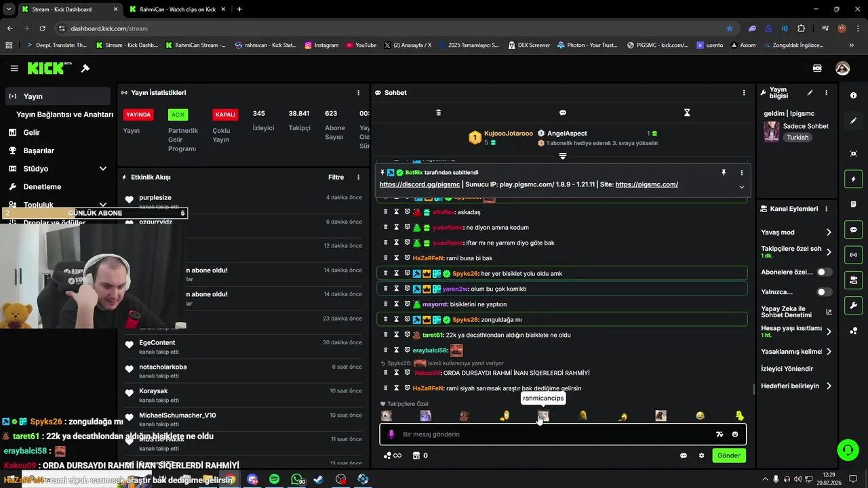Open the profile avatar menu

tap(842, 68)
